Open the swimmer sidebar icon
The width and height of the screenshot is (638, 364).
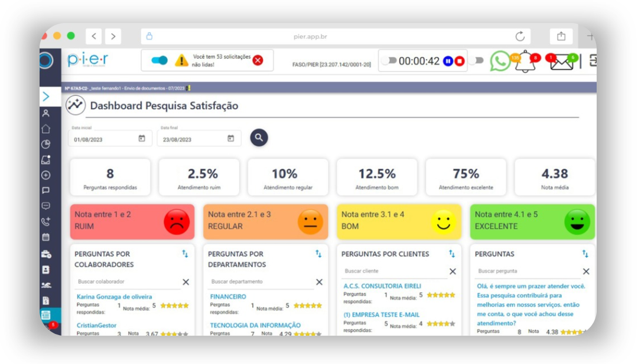pos(46,285)
